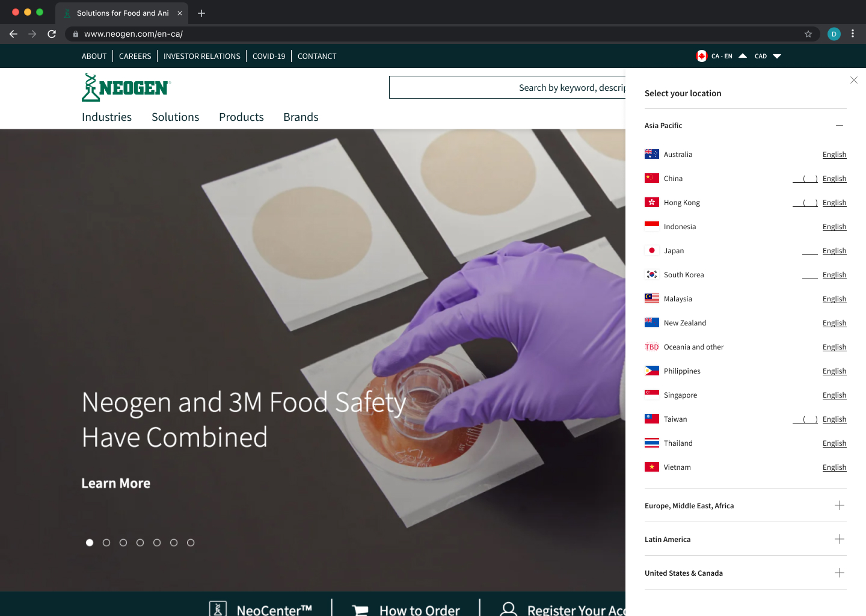Click Learn More on the hero banner
Viewport: 866px width, 616px height.
coord(115,483)
